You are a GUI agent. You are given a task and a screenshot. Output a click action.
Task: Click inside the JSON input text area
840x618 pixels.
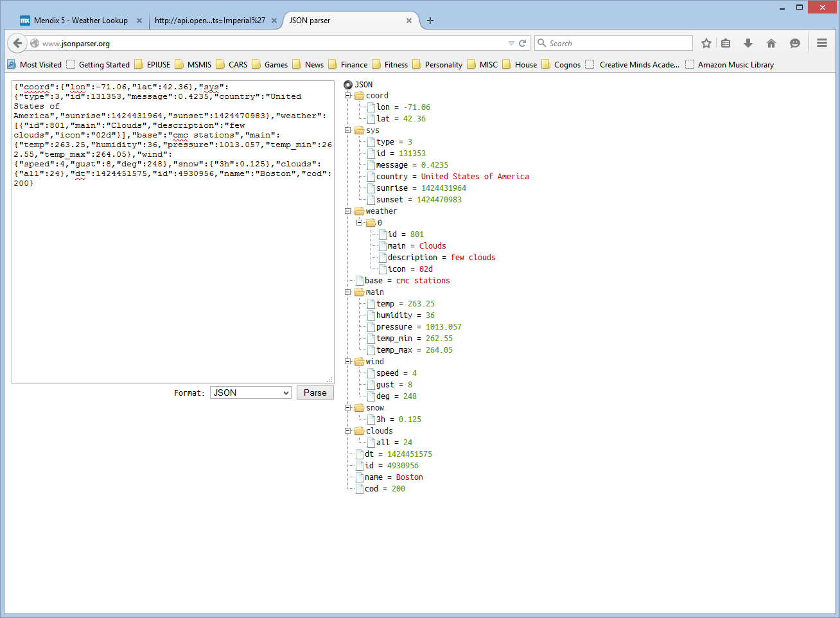coord(173,232)
